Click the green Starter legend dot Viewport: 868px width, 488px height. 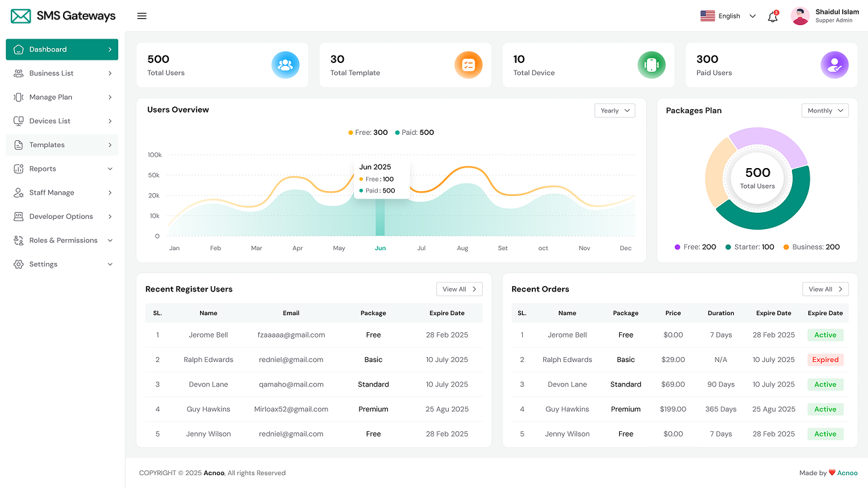tap(728, 247)
